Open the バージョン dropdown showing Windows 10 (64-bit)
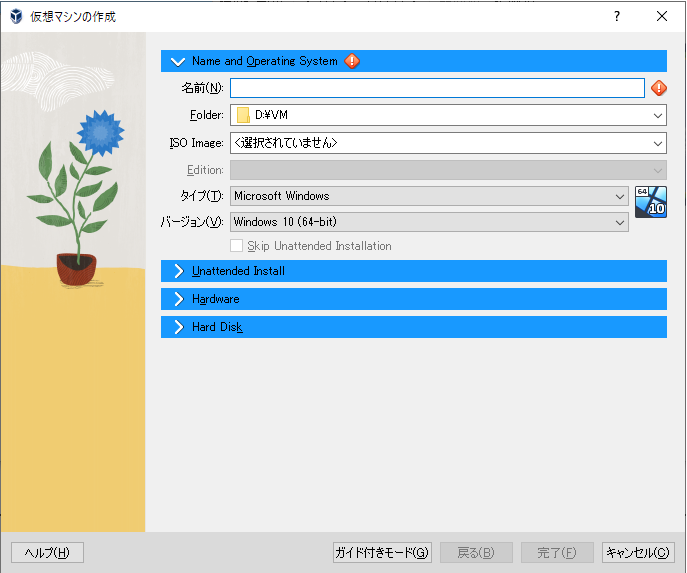The image size is (687, 573). pos(429,222)
